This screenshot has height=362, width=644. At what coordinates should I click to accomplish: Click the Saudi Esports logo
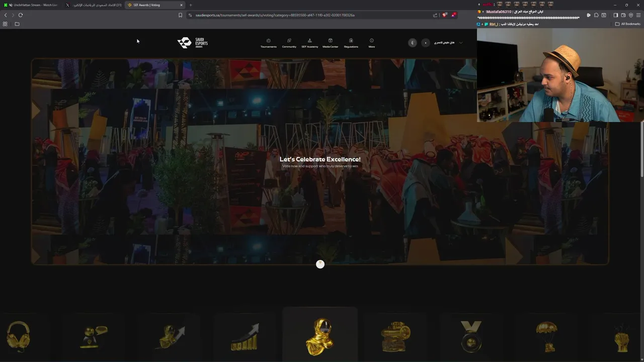click(x=193, y=43)
